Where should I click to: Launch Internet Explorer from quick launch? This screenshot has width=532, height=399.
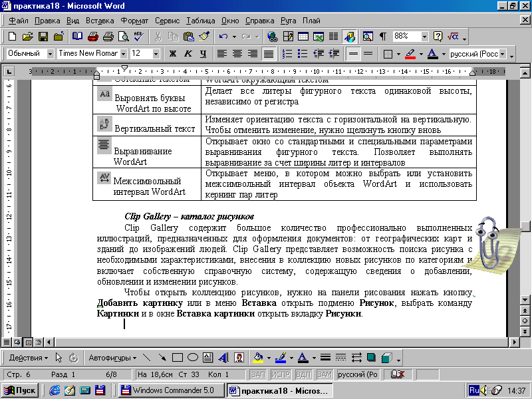55,390
